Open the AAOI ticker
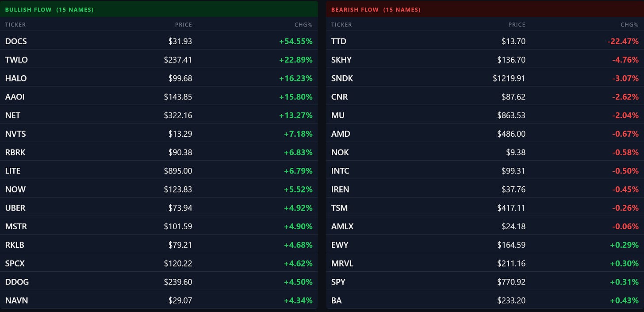Viewport: 644px width, 312px height. (15, 97)
